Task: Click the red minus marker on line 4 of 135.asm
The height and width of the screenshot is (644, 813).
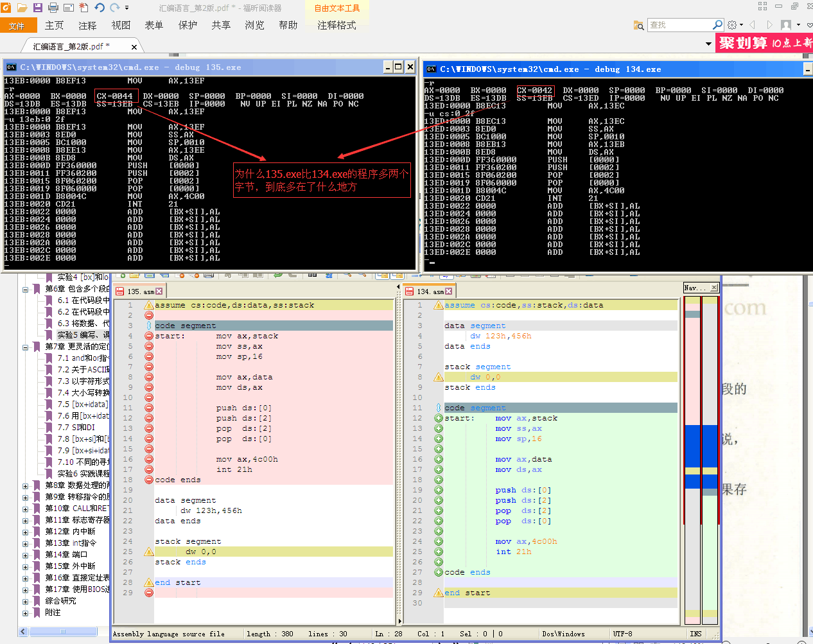Action: 149,336
